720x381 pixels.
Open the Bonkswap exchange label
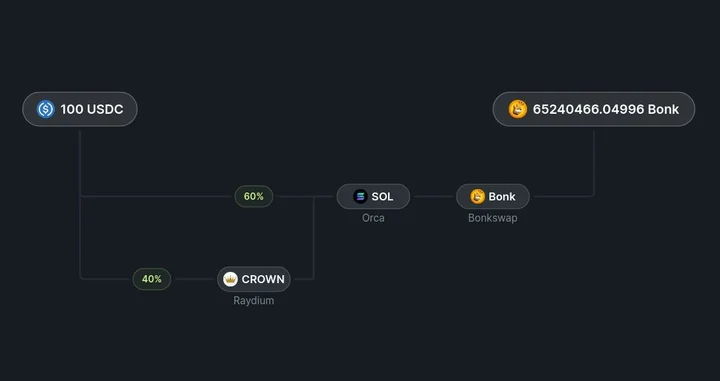pyautogui.click(x=493, y=218)
